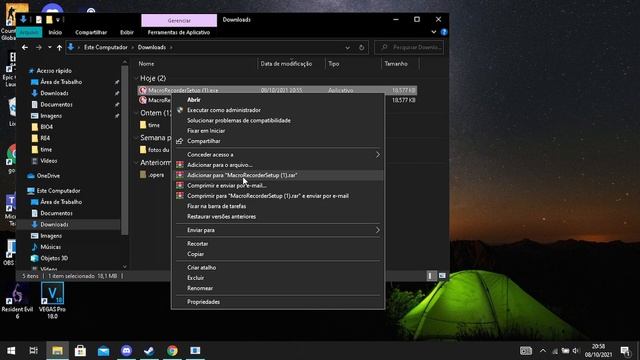
Task: Go forward with the forward arrow
Action: pos(38,47)
